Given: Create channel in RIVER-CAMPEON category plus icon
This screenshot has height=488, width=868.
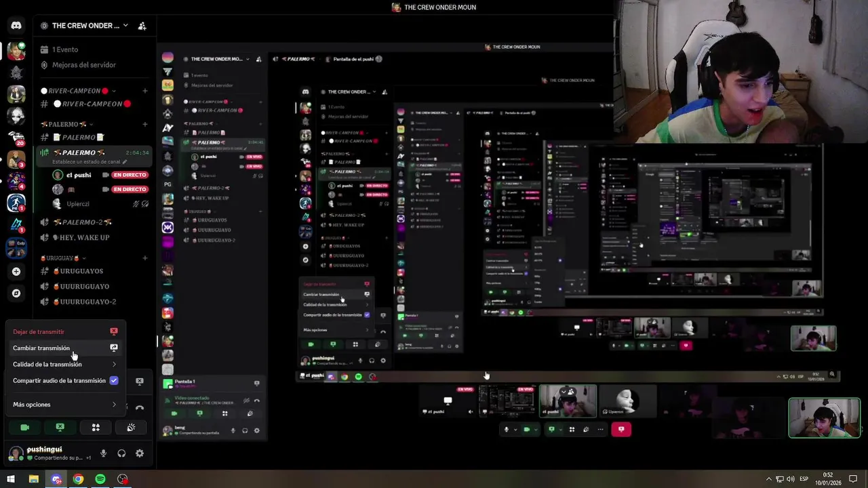Looking at the screenshot, I should [144, 90].
